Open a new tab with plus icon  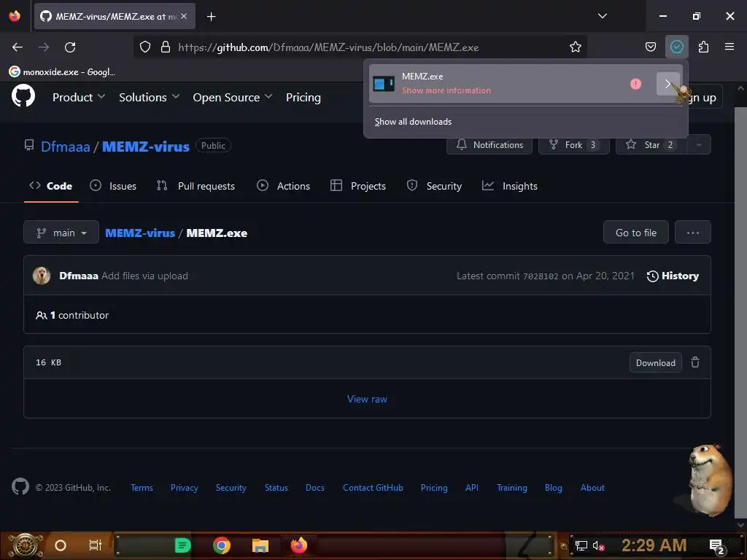pyautogui.click(x=211, y=17)
